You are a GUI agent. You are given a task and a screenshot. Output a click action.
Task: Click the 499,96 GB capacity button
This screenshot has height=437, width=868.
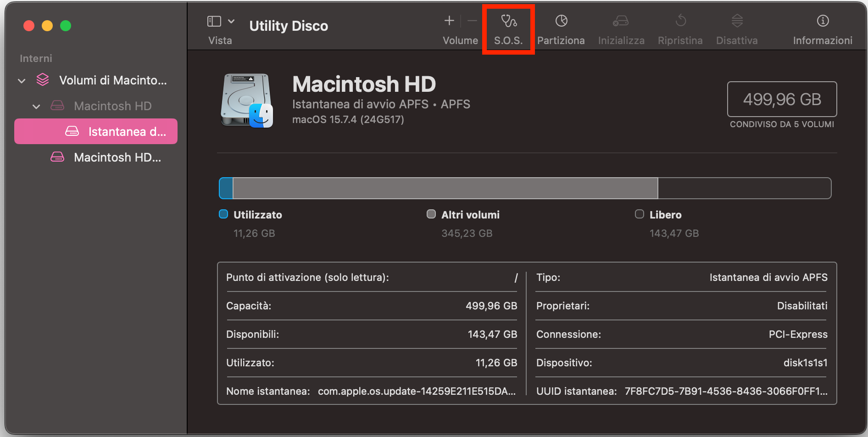point(782,99)
